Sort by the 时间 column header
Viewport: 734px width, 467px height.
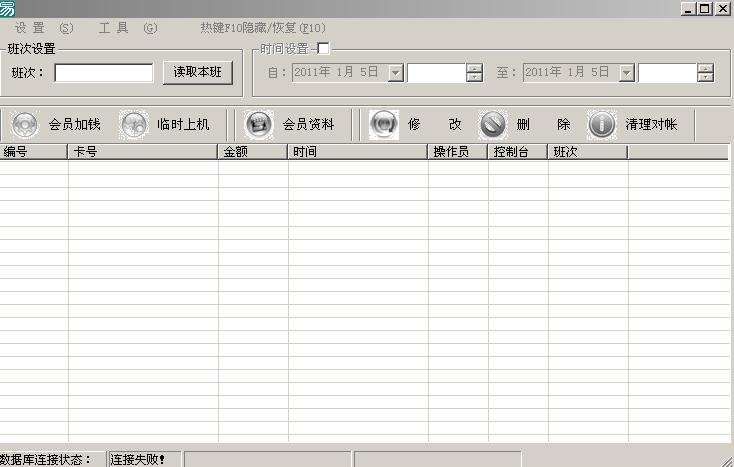coord(358,152)
